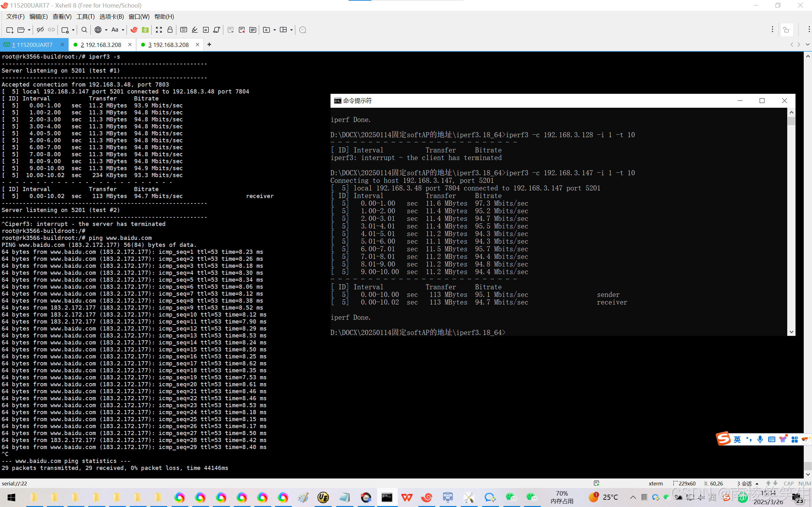Expand the font Aa dropdown arrow
This screenshot has width=812, height=507.
(123, 30)
